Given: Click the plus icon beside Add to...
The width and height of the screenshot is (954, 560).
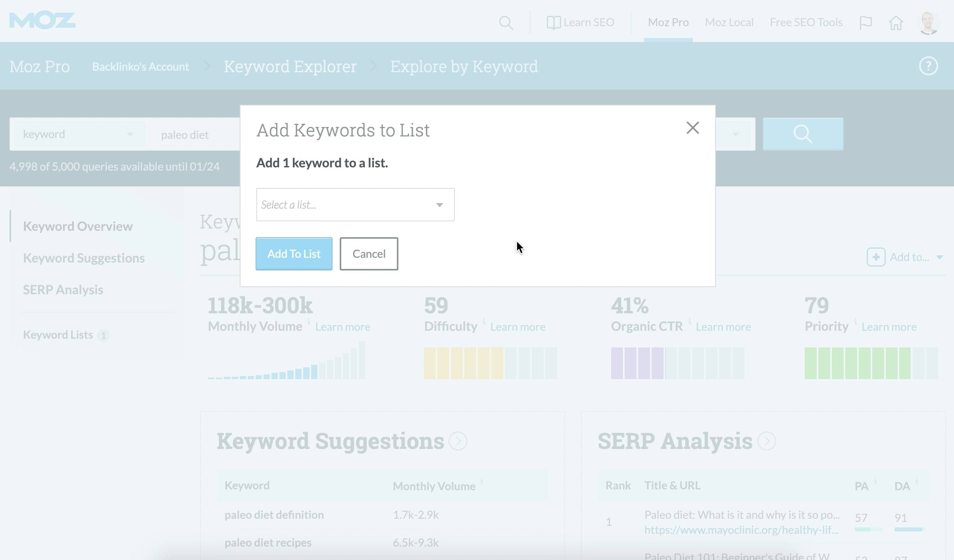Looking at the screenshot, I should tap(876, 257).
